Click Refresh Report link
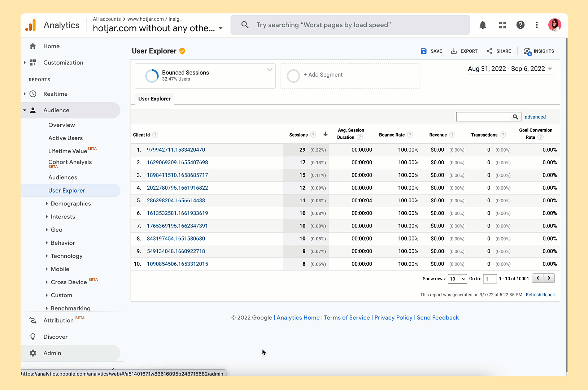Screen dimensions: 588x390 coord(541,295)
